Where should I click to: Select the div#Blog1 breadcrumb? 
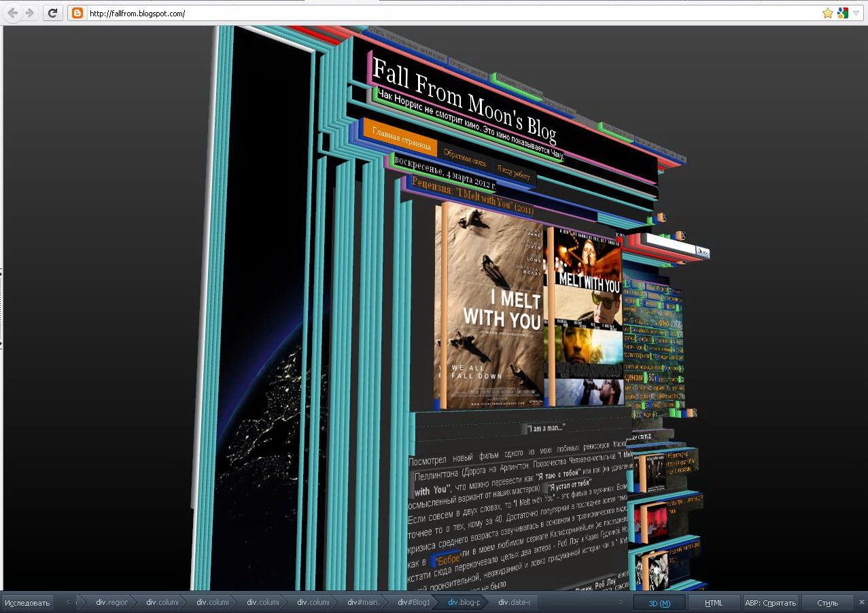(413, 603)
